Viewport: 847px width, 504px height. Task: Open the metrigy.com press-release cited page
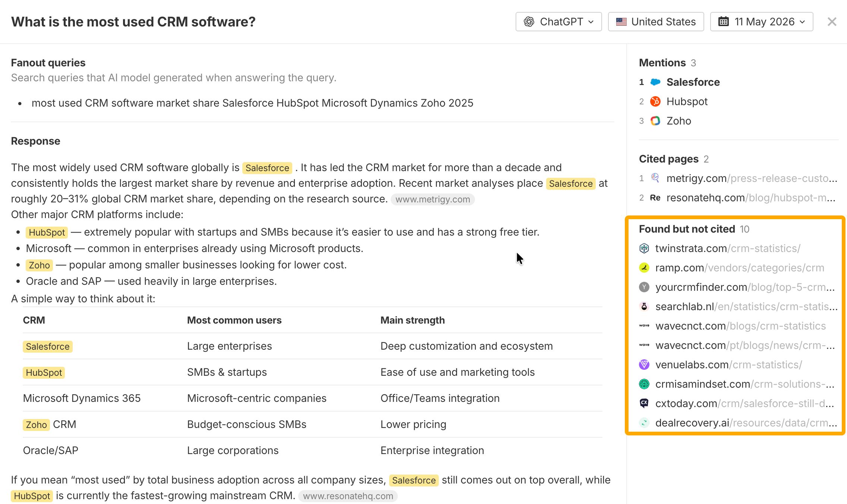pos(752,178)
